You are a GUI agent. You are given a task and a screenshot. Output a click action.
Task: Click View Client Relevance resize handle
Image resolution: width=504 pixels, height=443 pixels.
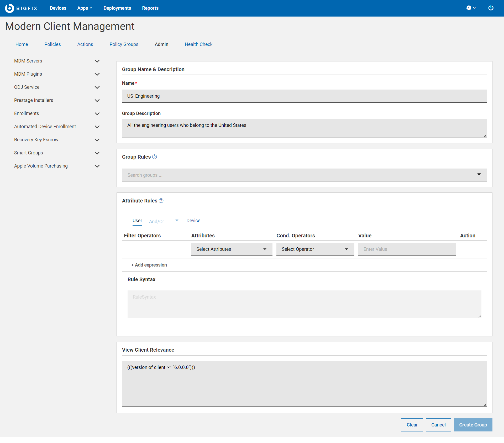click(x=485, y=405)
